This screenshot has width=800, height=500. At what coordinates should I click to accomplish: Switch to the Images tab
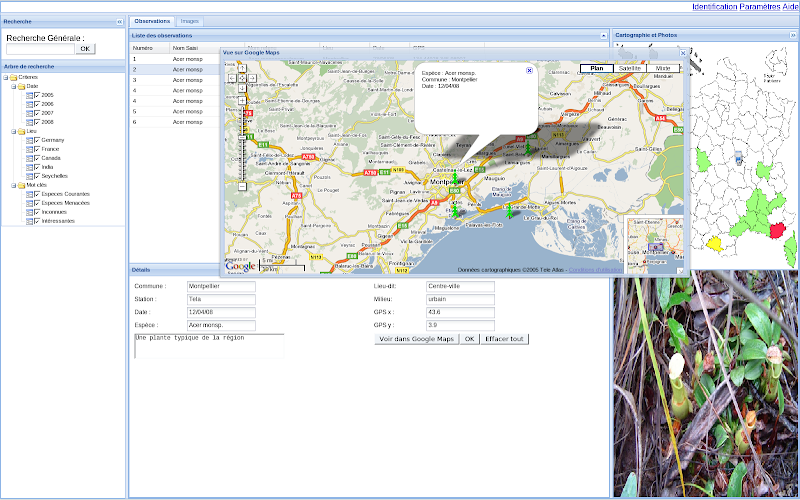click(190, 21)
